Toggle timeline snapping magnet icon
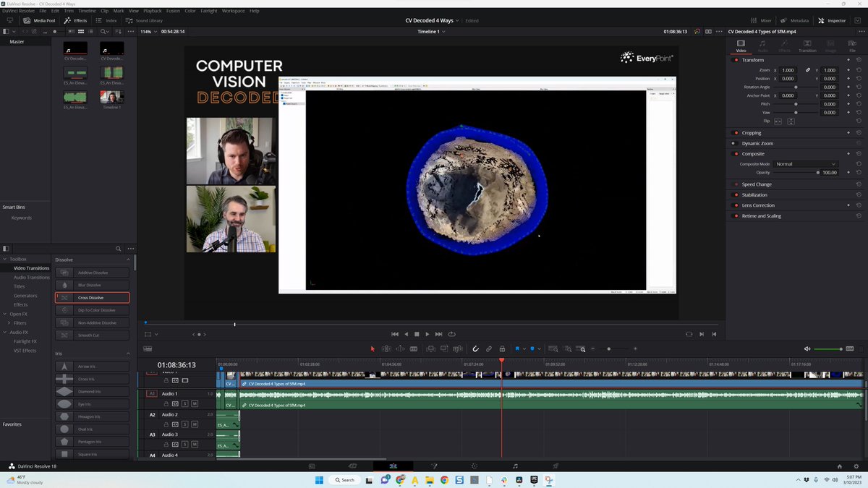868x488 pixels. [475, 348]
